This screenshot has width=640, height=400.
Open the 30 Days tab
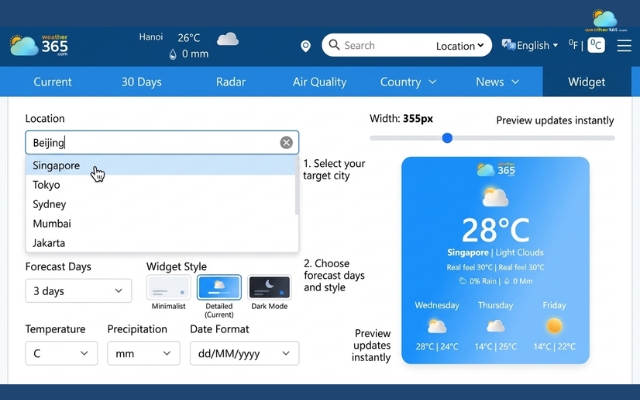click(x=141, y=82)
